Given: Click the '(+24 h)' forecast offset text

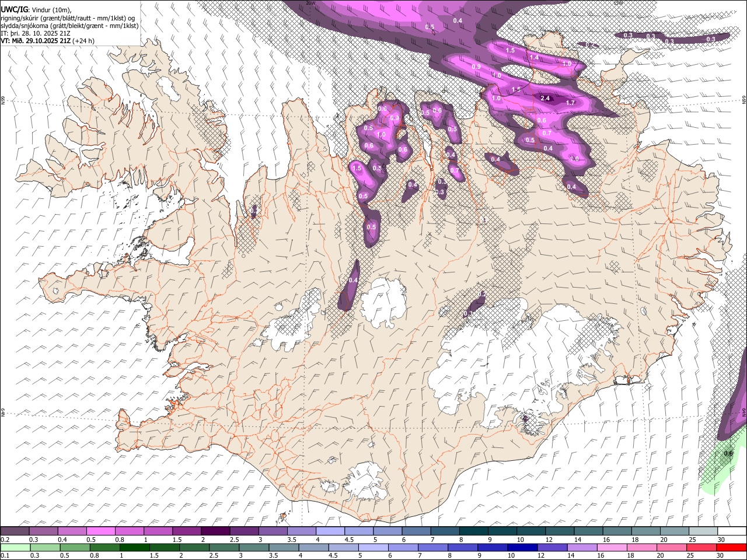Looking at the screenshot, I should 83,41.
